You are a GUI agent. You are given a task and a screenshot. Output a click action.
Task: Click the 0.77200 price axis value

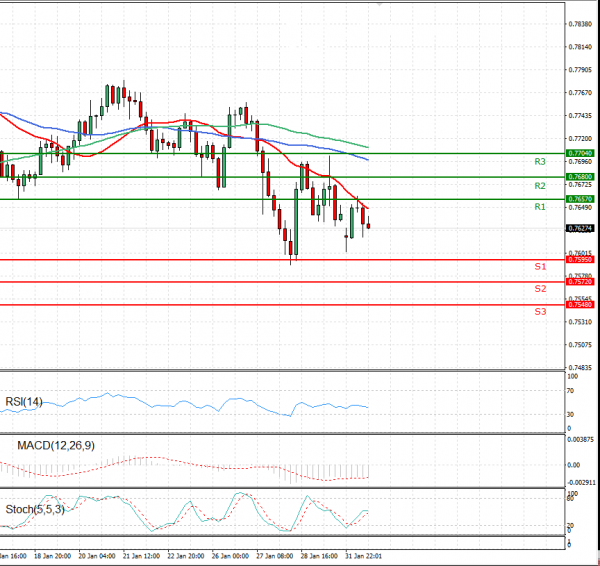pos(580,139)
